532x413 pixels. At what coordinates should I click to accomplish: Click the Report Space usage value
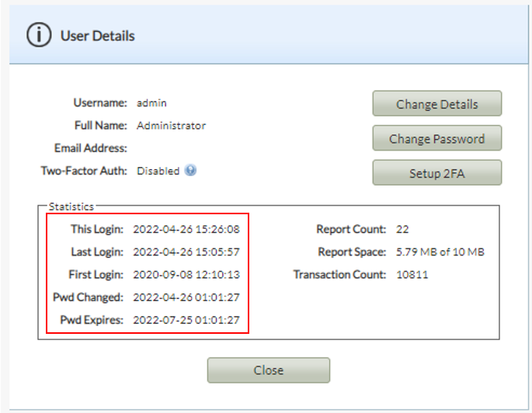coord(440,252)
